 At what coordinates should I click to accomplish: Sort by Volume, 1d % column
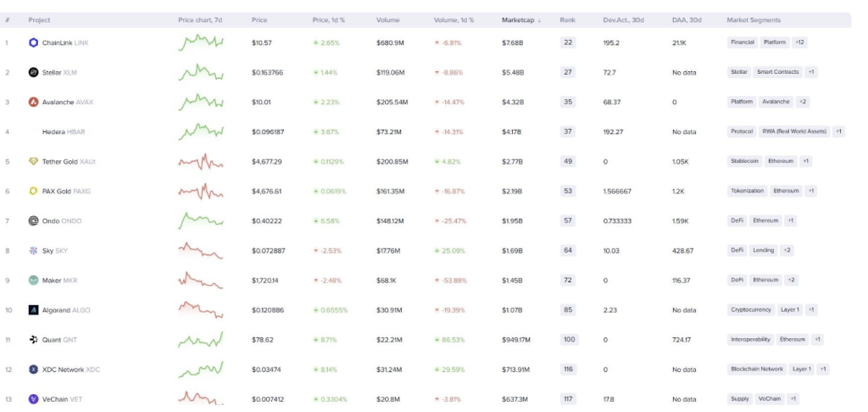click(454, 20)
